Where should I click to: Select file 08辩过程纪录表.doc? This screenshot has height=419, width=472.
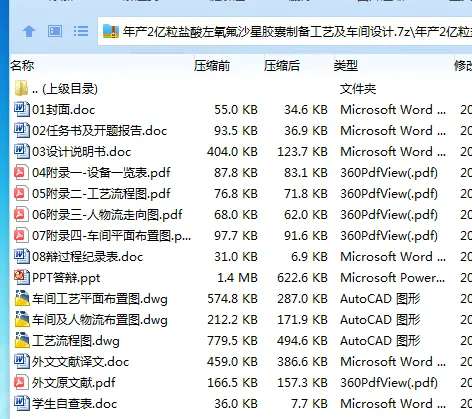click(x=88, y=257)
